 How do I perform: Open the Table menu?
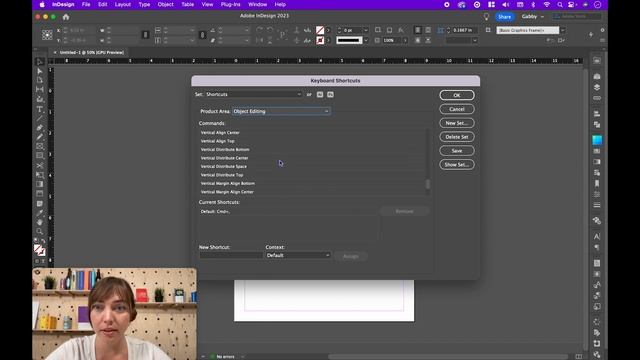[x=187, y=4]
